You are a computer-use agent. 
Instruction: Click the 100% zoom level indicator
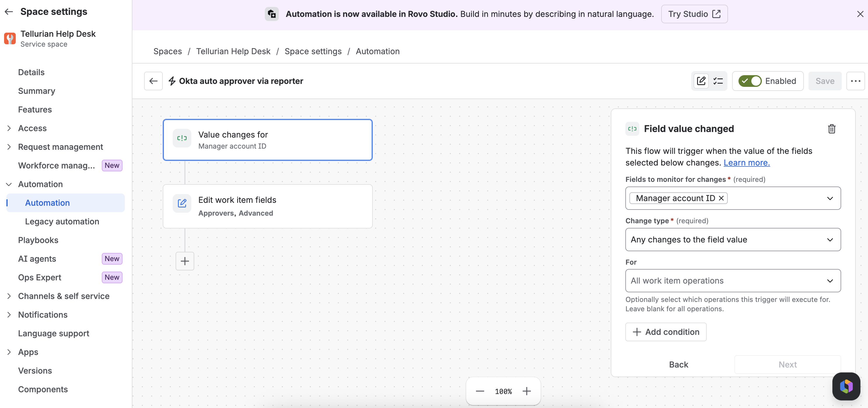(503, 391)
